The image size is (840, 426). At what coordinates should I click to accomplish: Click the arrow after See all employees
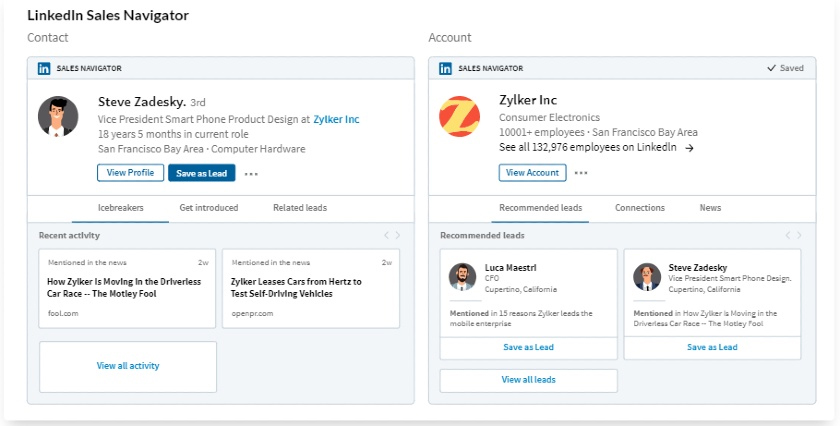(x=689, y=148)
